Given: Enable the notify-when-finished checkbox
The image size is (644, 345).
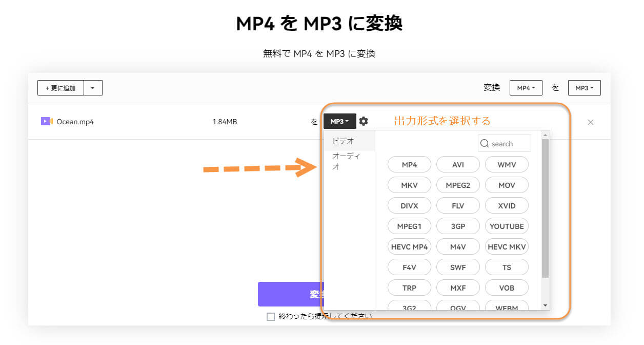Looking at the screenshot, I should pyautogui.click(x=271, y=317).
